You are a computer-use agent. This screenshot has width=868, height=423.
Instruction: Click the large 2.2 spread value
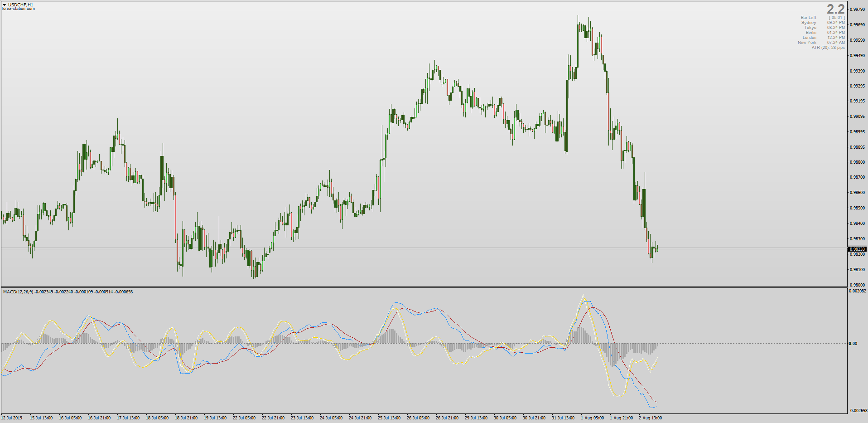835,9
